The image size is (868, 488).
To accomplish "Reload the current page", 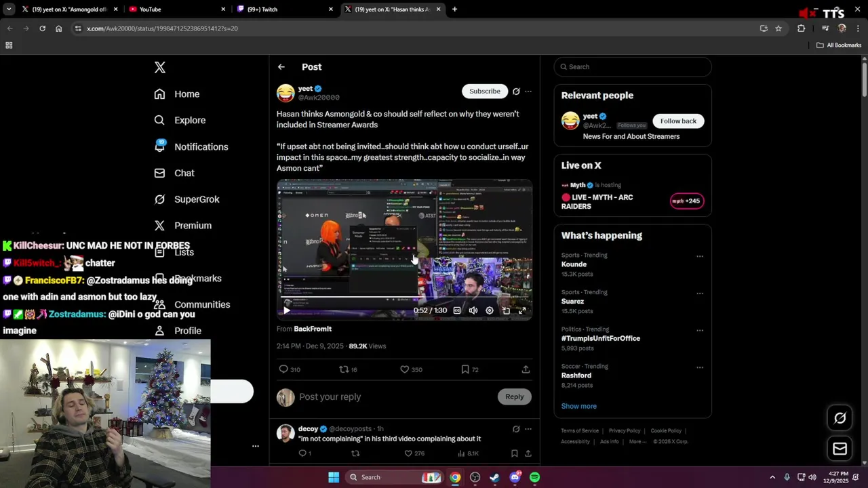I will [x=42, y=28].
